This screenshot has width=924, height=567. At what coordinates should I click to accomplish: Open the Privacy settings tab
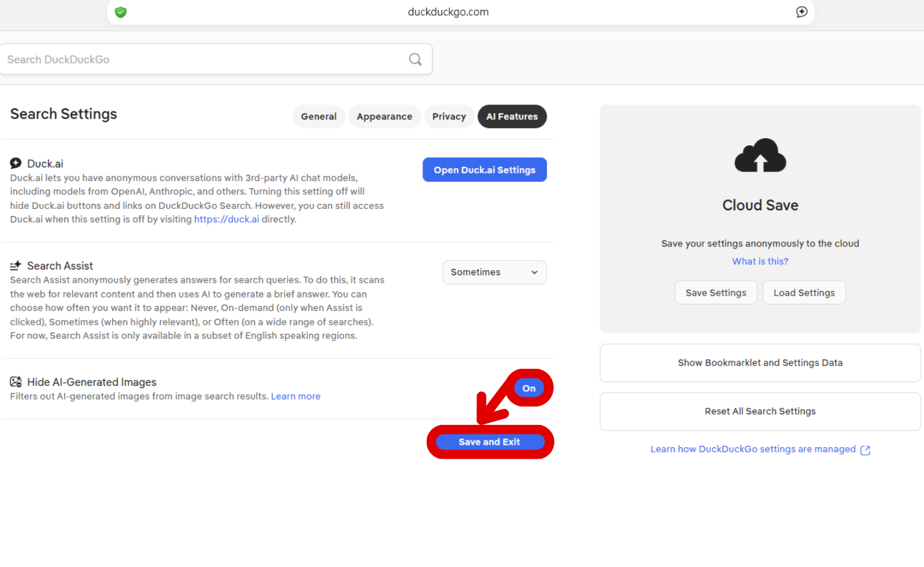[449, 116]
